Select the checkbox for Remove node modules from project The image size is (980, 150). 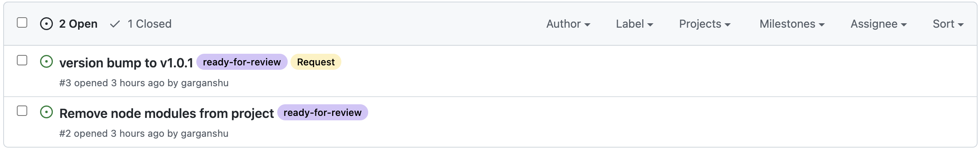pyautogui.click(x=22, y=111)
